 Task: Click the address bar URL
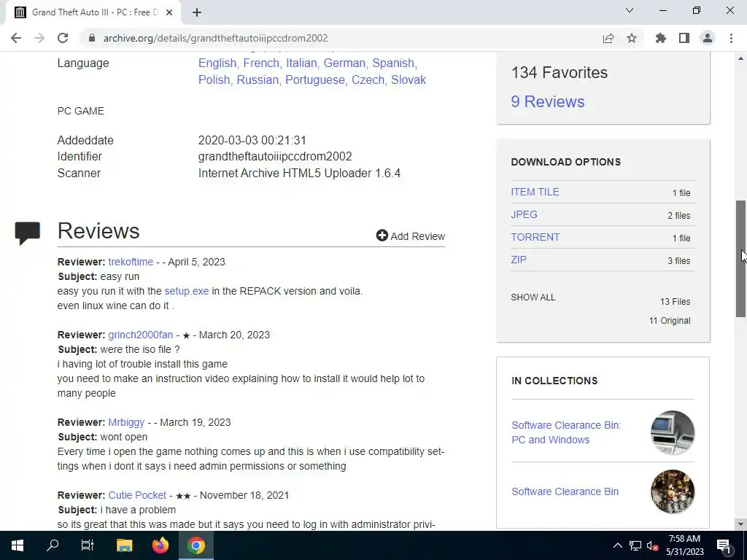pyautogui.click(x=215, y=38)
